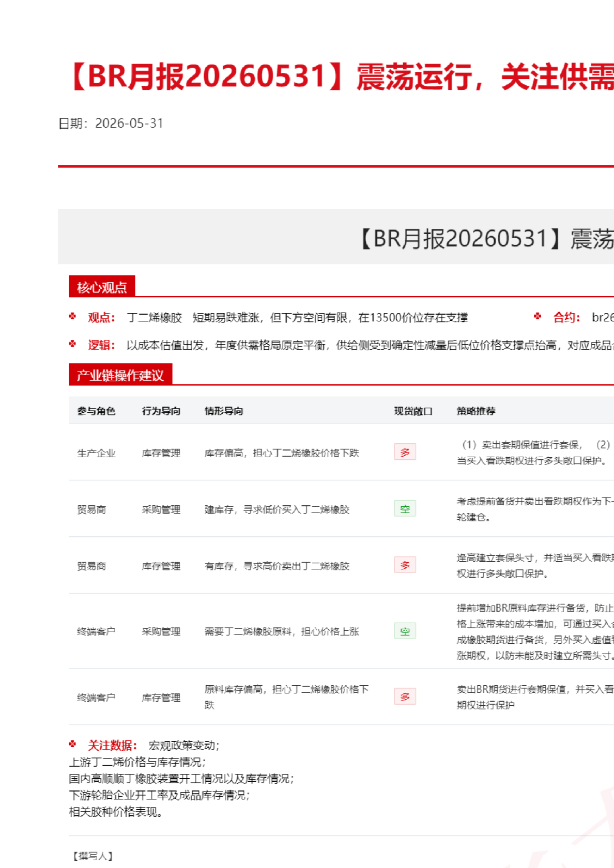Click the 核心观点 section tag

102,287
